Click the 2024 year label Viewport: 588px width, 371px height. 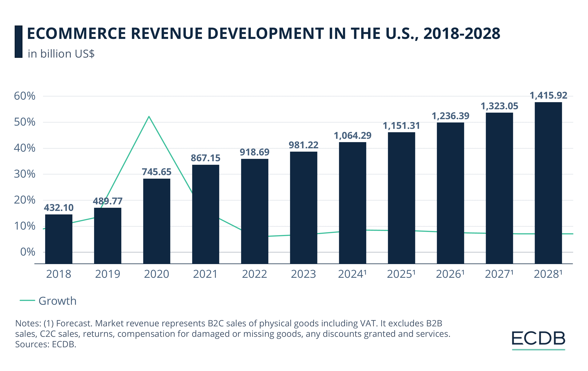pyautogui.click(x=352, y=274)
